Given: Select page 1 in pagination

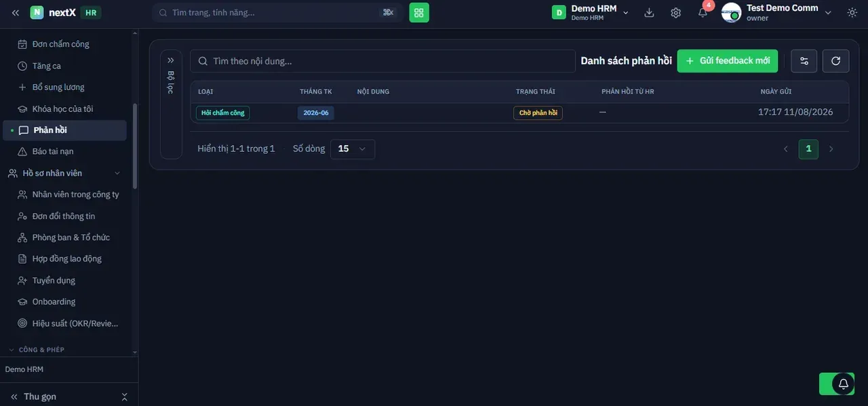Looking at the screenshot, I should 808,149.
